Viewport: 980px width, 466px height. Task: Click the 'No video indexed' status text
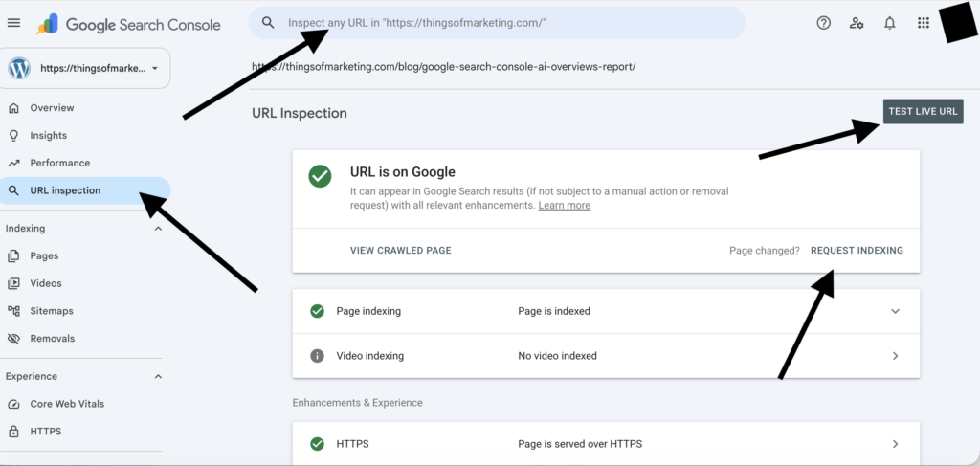click(x=558, y=356)
